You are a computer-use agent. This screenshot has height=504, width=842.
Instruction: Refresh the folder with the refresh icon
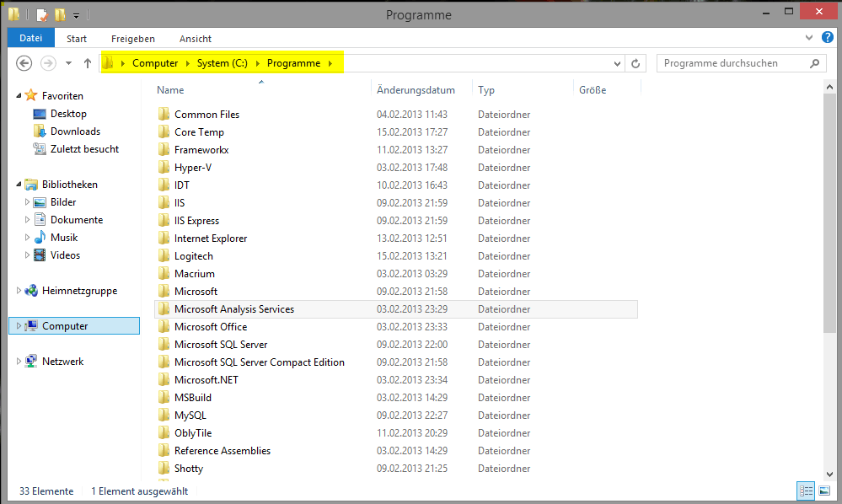coord(636,62)
